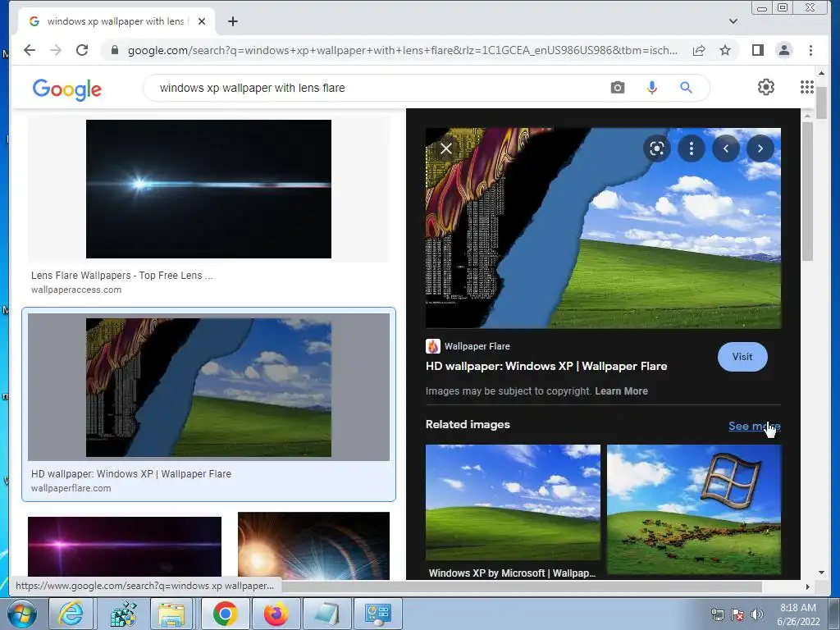
Task: Launch Internet Explorer from taskbar
Action: pos(71,614)
